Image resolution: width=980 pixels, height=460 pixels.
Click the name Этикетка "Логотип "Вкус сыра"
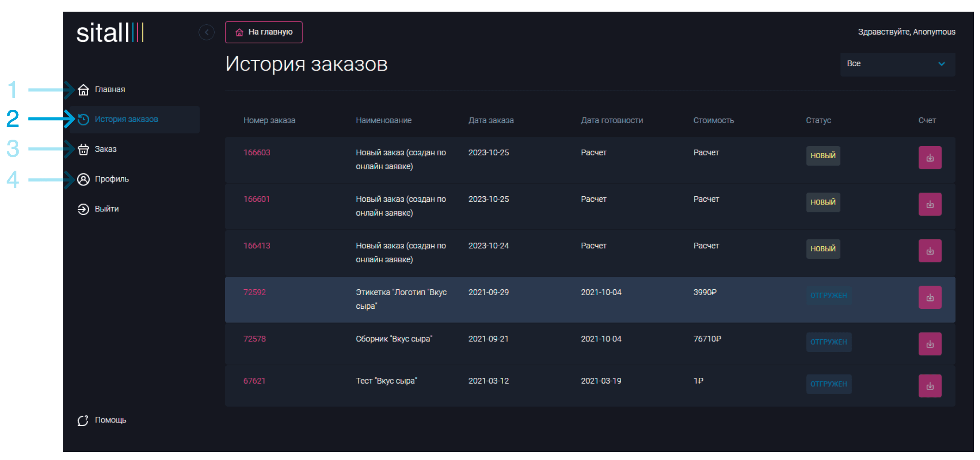coord(401,299)
